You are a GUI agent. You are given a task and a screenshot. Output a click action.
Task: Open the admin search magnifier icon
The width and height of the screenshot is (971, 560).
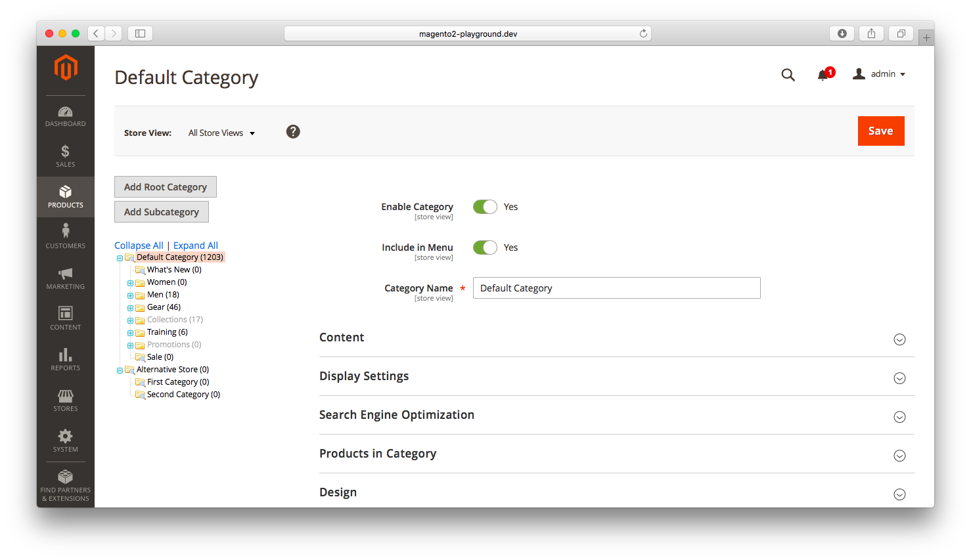click(788, 74)
